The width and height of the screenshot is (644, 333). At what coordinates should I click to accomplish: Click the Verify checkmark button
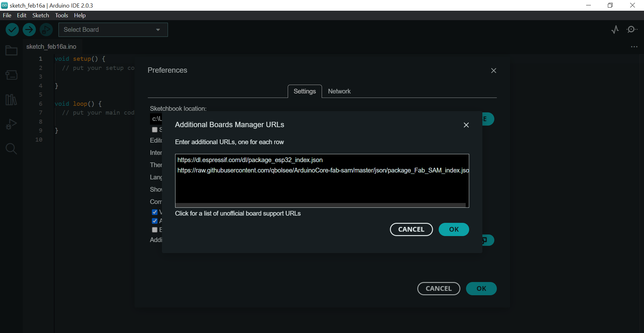coord(12,30)
